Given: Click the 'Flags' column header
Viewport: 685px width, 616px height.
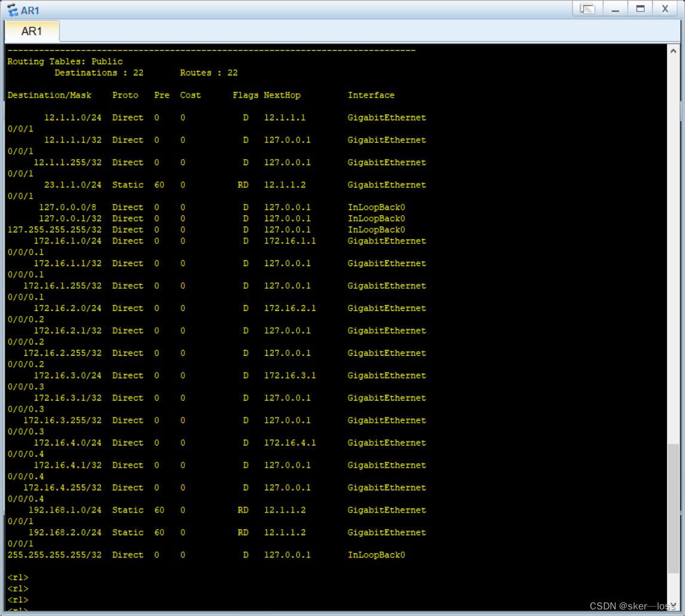Looking at the screenshot, I should tap(245, 95).
